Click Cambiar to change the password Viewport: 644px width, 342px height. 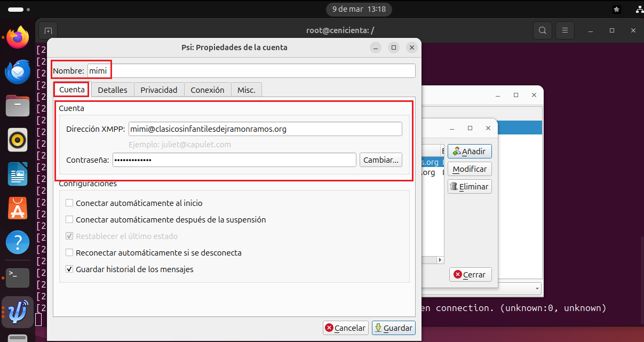(x=380, y=160)
